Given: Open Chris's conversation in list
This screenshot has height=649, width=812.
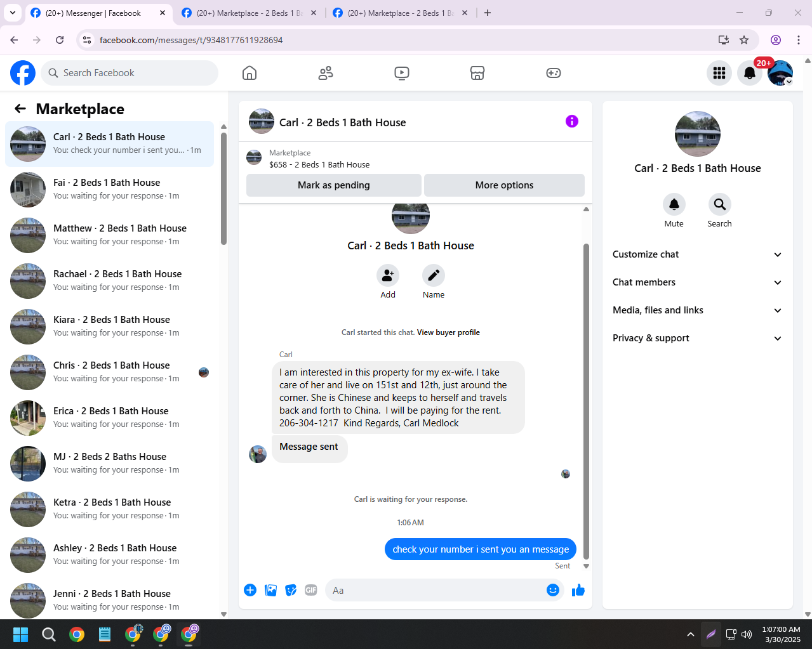Looking at the screenshot, I should [109, 372].
